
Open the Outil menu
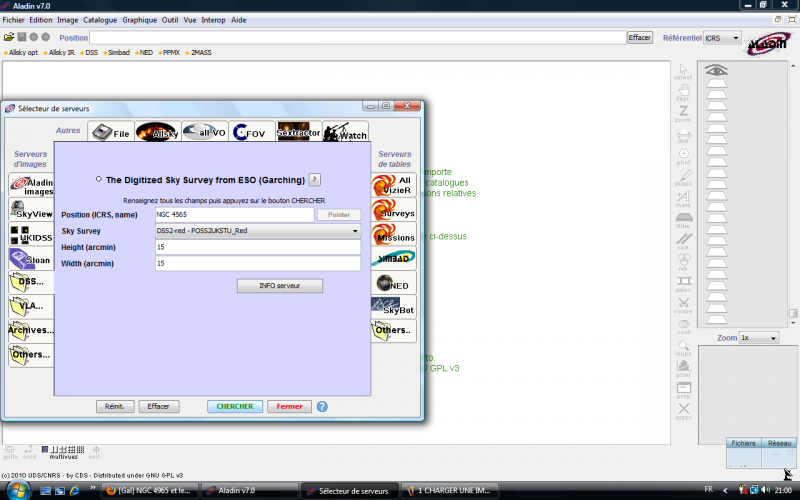coord(170,20)
